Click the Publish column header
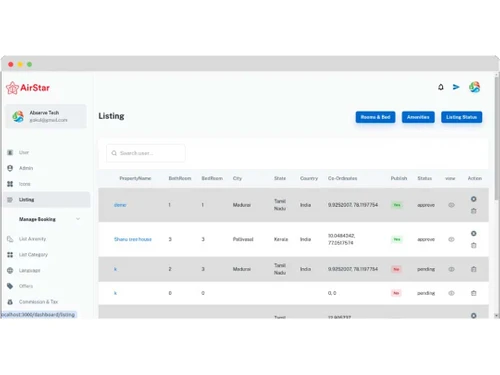 point(399,178)
